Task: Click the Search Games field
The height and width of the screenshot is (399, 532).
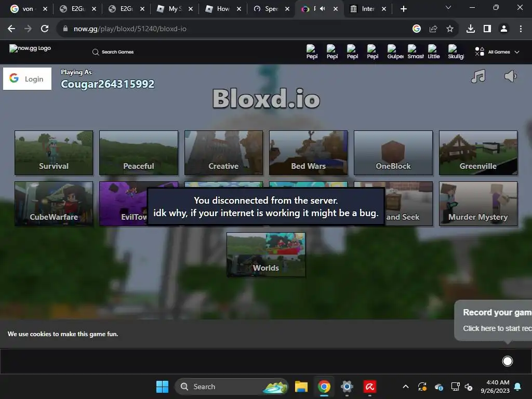Action: (x=113, y=52)
